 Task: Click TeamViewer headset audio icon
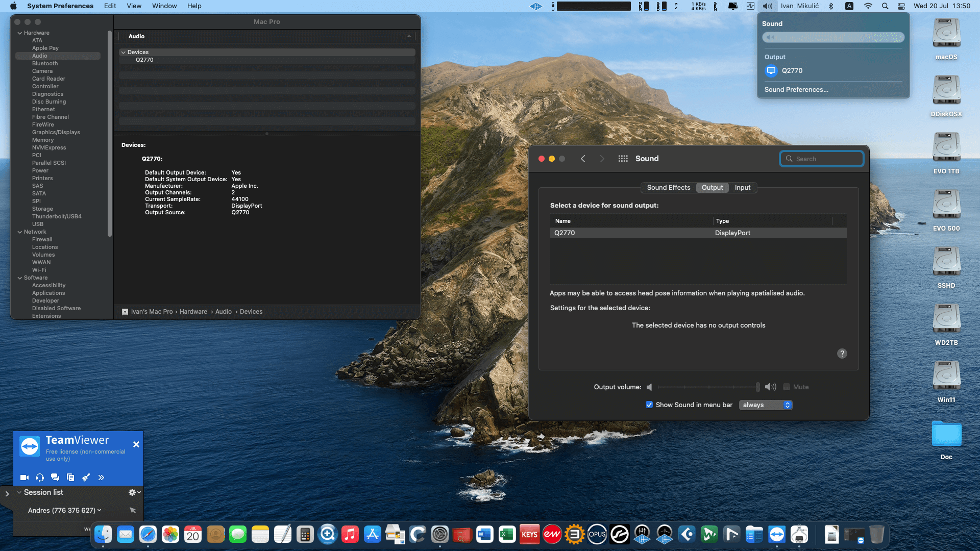coord(40,478)
